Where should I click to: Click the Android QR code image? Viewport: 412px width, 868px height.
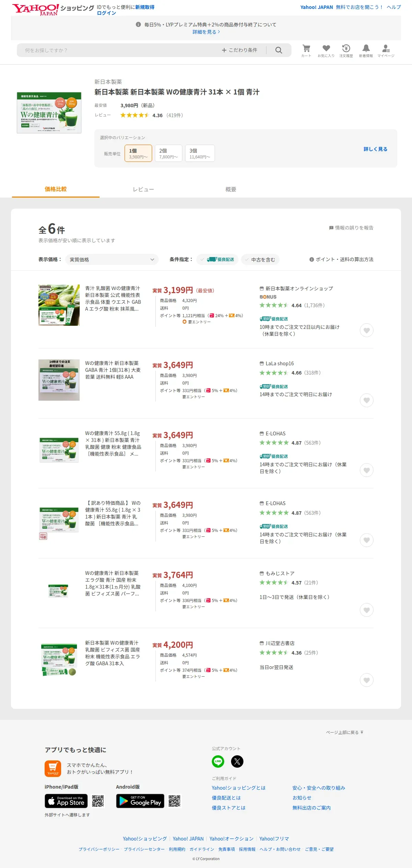[x=174, y=801]
